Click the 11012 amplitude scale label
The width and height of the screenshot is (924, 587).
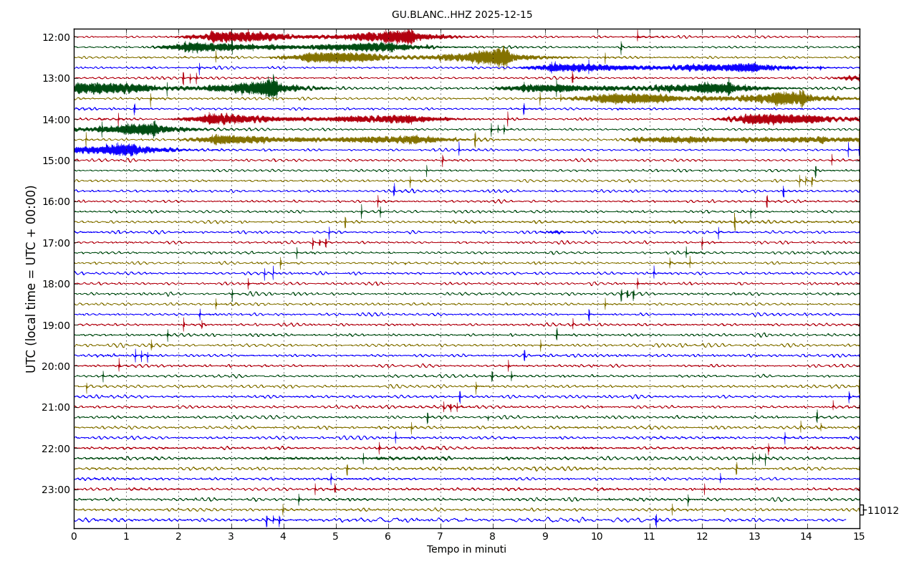tap(882, 511)
